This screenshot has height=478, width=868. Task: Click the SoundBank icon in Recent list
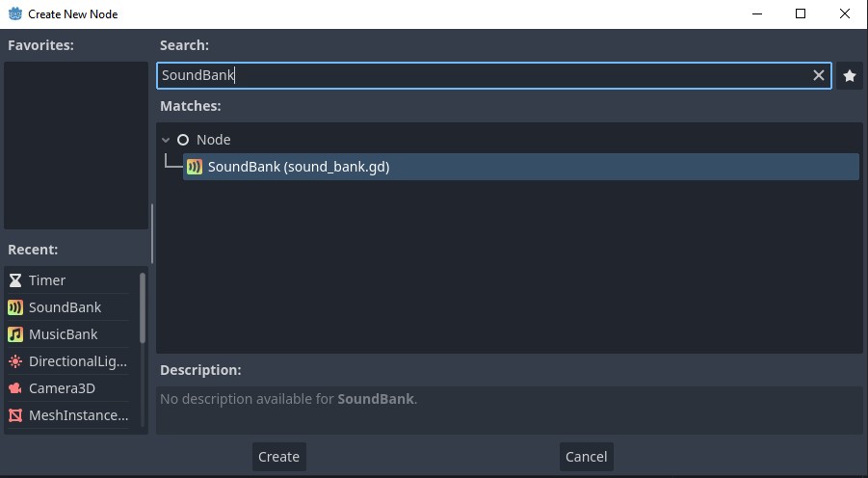(15, 307)
